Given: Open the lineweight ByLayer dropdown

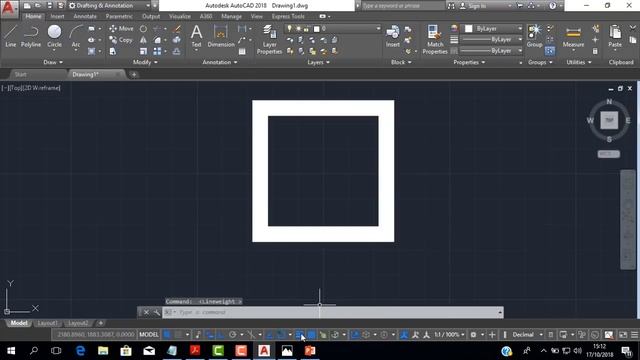Looking at the screenshot, I should click(492, 40).
